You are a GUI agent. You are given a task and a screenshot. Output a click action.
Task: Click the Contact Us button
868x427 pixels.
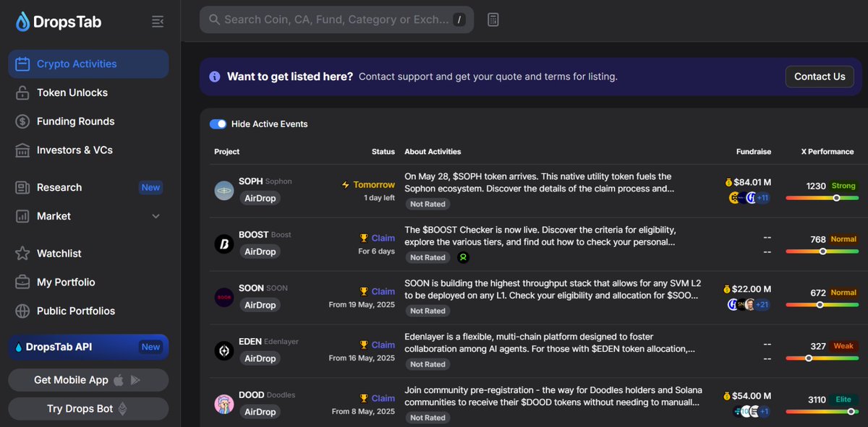pyautogui.click(x=820, y=77)
